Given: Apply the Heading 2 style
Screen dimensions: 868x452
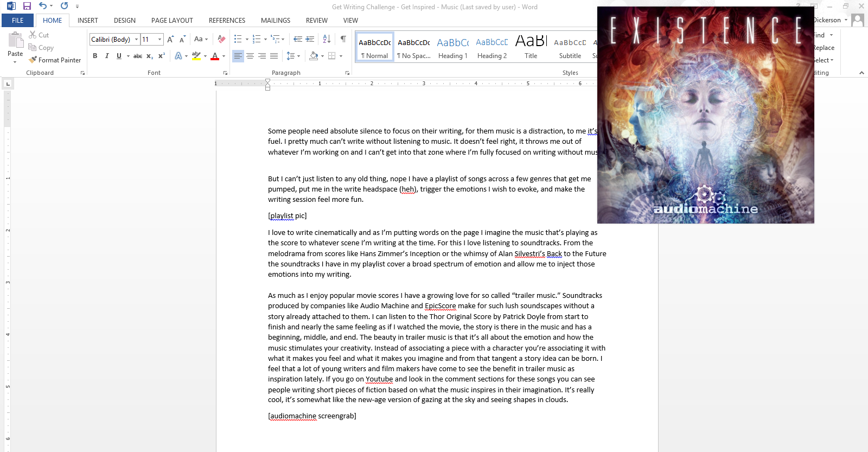Looking at the screenshot, I should coord(492,47).
